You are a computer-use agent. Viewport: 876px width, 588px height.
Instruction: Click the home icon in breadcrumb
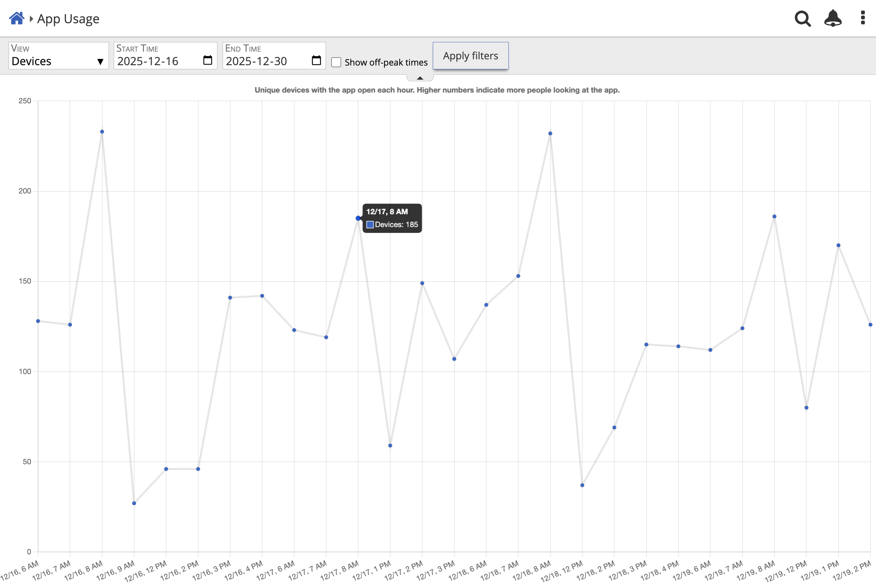17,18
